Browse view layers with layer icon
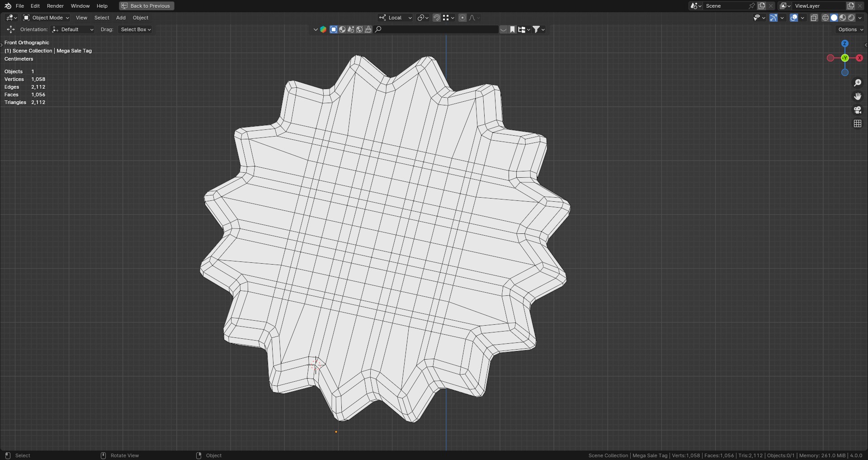The image size is (868, 460). pyautogui.click(x=785, y=6)
